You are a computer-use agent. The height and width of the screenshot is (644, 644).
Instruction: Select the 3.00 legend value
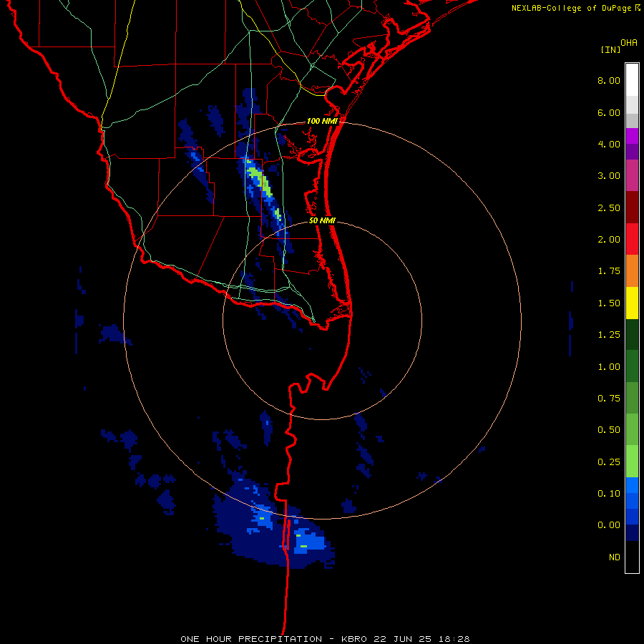tap(609, 176)
